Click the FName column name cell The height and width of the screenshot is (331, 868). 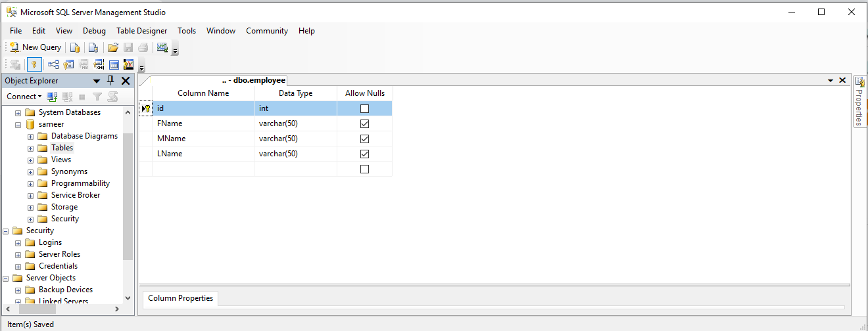(x=203, y=123)
